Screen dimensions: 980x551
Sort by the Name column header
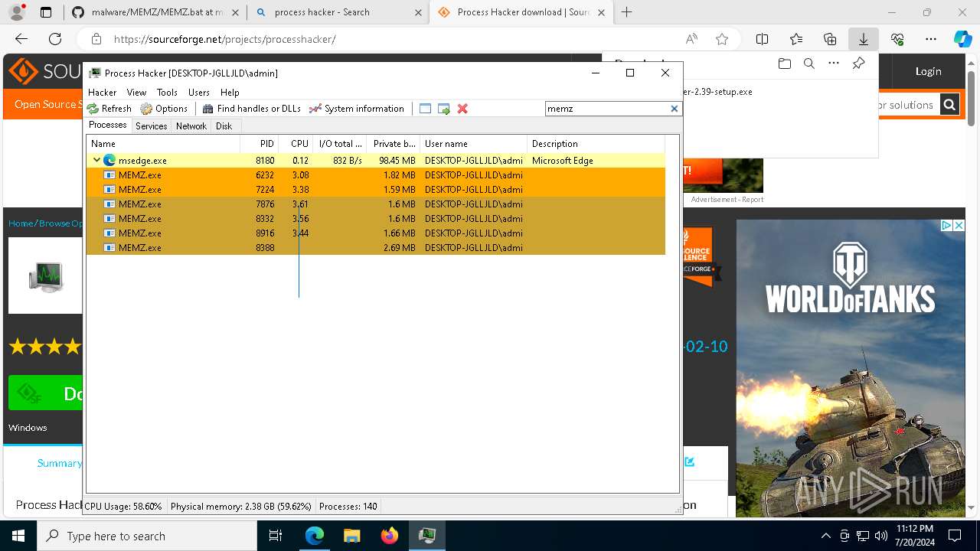163,144
